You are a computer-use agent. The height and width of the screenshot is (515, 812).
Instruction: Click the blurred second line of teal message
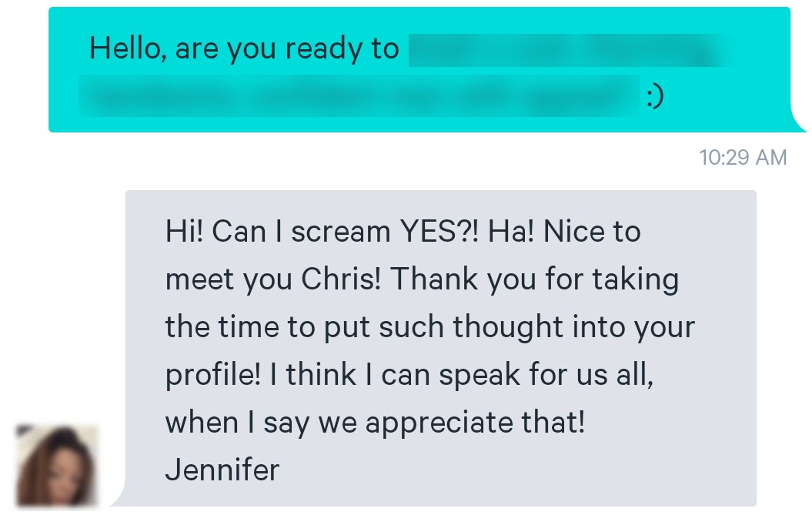[x=359, y=96]
